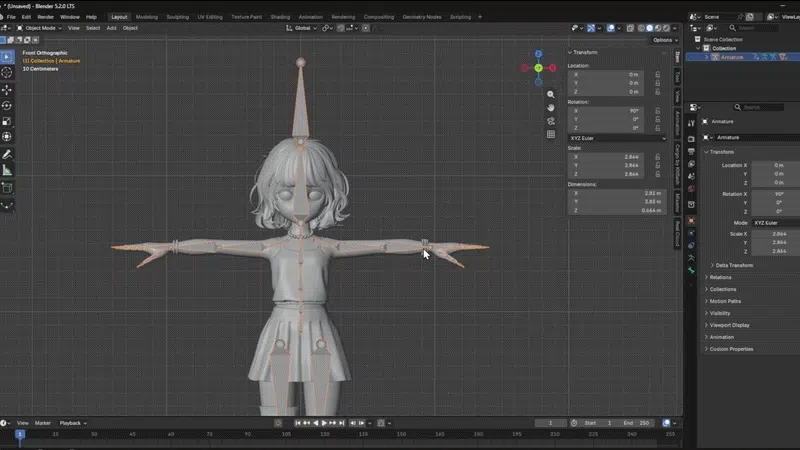This screenshot has height=450, width=800.
Task: Select the Measure tool
Action: (x=7, y=170)
